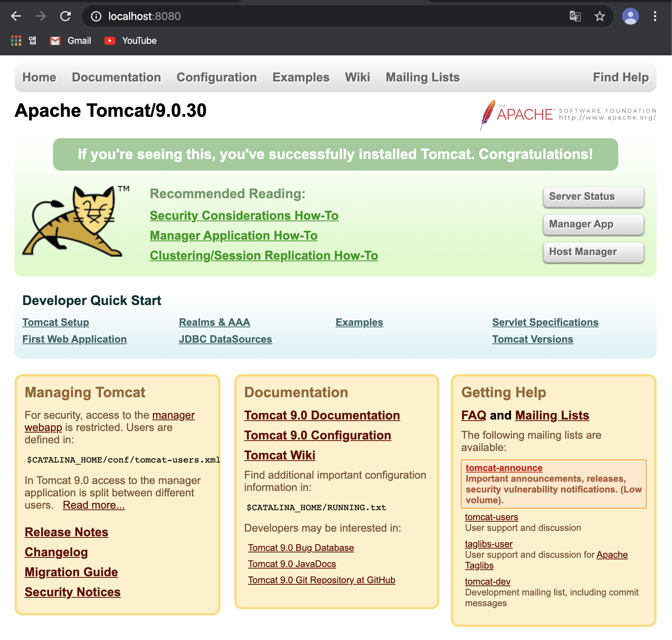Image resolution: width=672 pixels, height=640 pixels.
Task: Open the Gmail bookmark
Action: pyautogui.click(x=71, y=40)
